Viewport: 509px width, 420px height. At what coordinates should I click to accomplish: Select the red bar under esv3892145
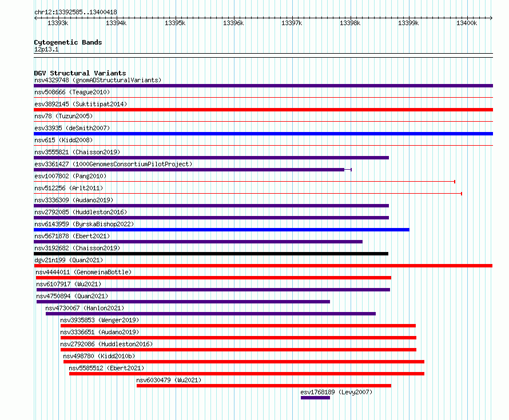tap(263, 110)
